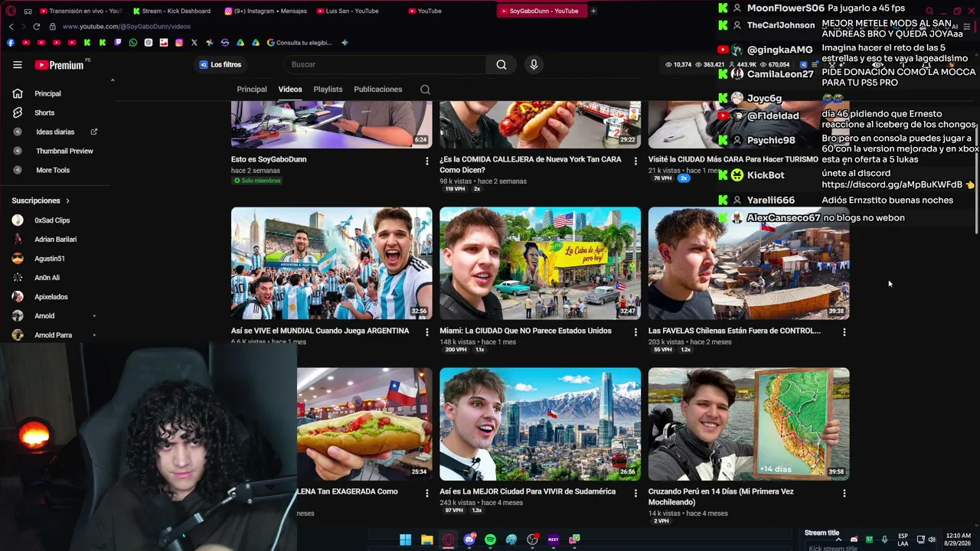Click the system tray volume icon
This screenshot has width=980, height=551.
coord(932,540)
